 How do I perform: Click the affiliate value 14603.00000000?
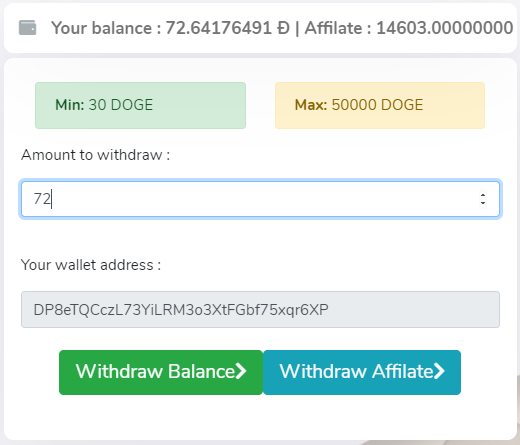[x=445, y=28]
